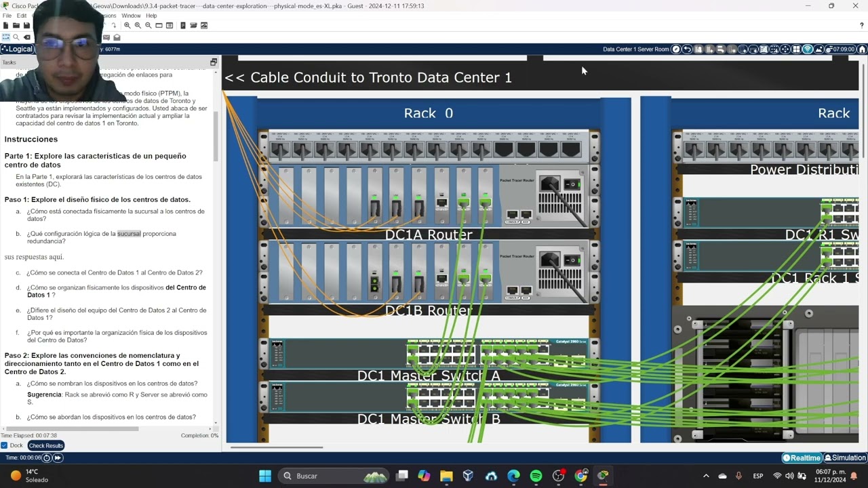
Task: Open the Help menu
Action: (151, 16)
